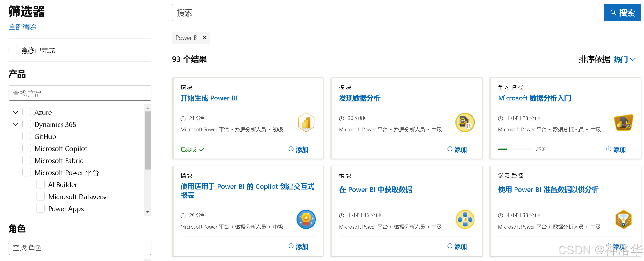Click the 在 Power BI 中获取数据 badge icon
Image resolution: width=644 pixels, height=261 pixels.
[x=465, y=219]
